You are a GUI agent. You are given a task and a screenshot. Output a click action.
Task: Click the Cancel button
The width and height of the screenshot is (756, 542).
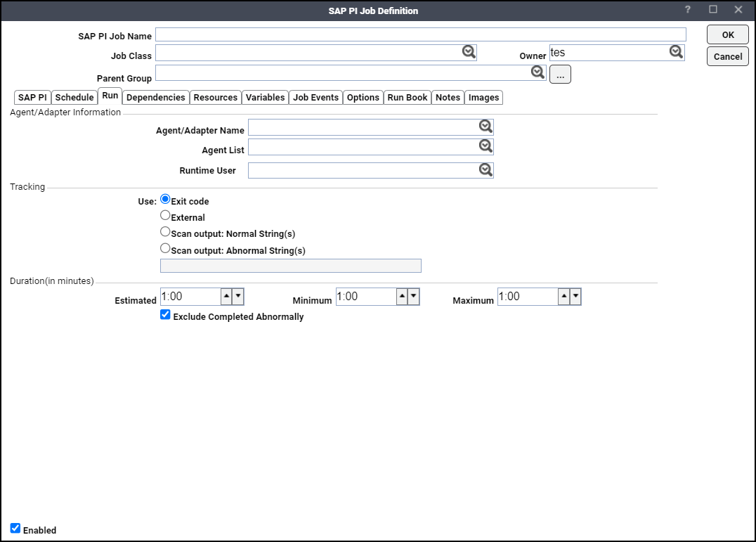click(x=728, y=56)
